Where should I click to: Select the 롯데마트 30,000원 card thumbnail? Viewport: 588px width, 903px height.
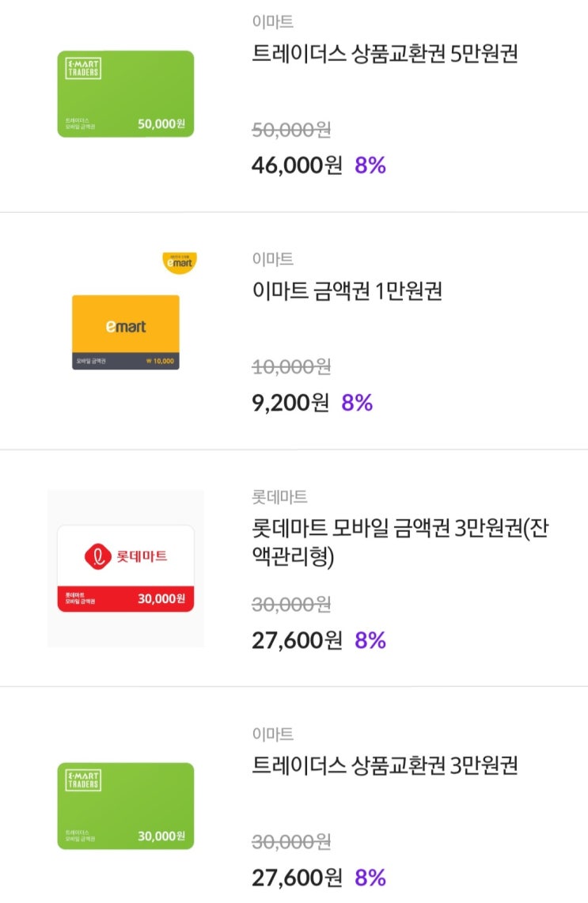(x=125, y=568)
